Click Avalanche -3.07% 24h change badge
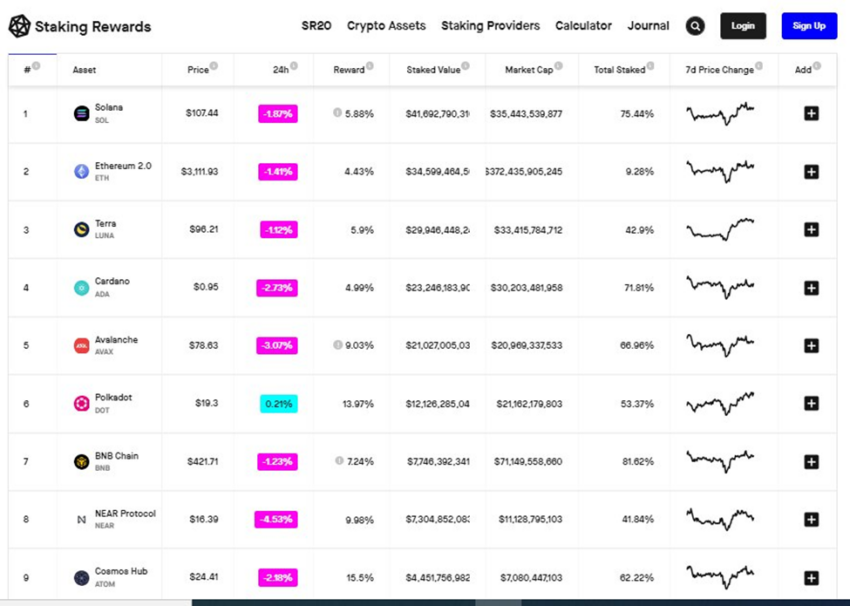 tap(277, 345)
